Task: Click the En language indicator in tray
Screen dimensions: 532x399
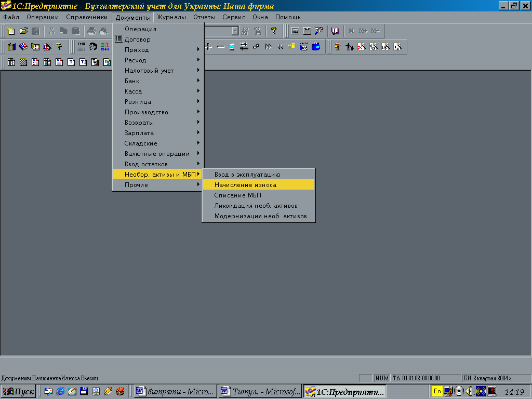Action: (x=437, y=391)
